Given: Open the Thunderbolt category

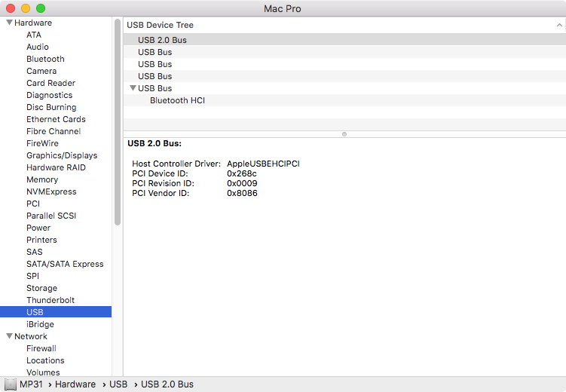Looking at the screenshot, I should (50, 300).
